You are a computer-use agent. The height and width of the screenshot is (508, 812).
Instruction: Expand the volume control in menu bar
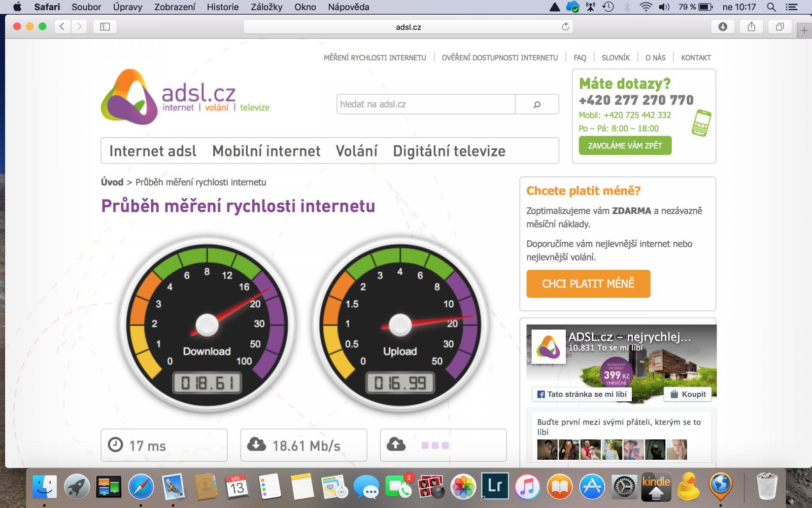pyautogui.click(x=664, y=7)
